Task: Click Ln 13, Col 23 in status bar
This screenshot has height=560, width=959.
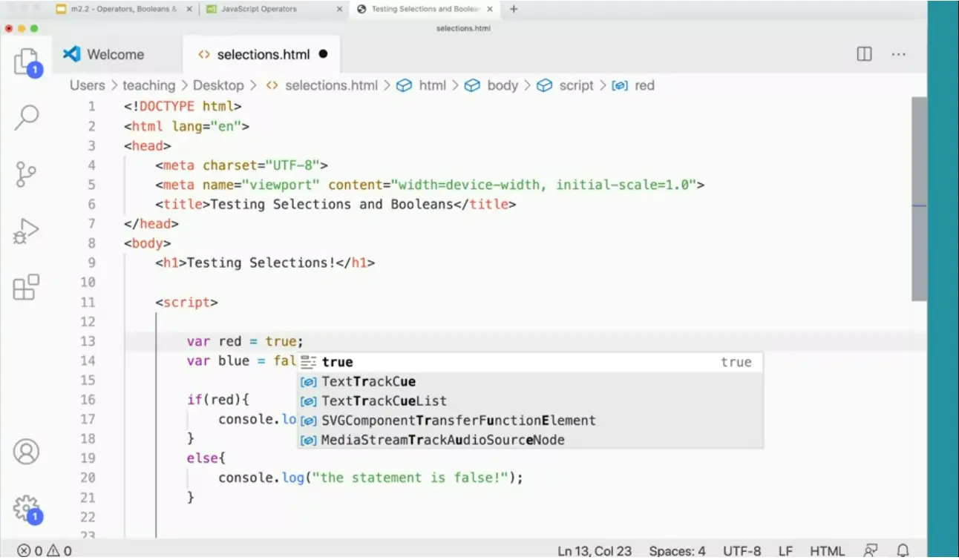Action: point(595,550)
